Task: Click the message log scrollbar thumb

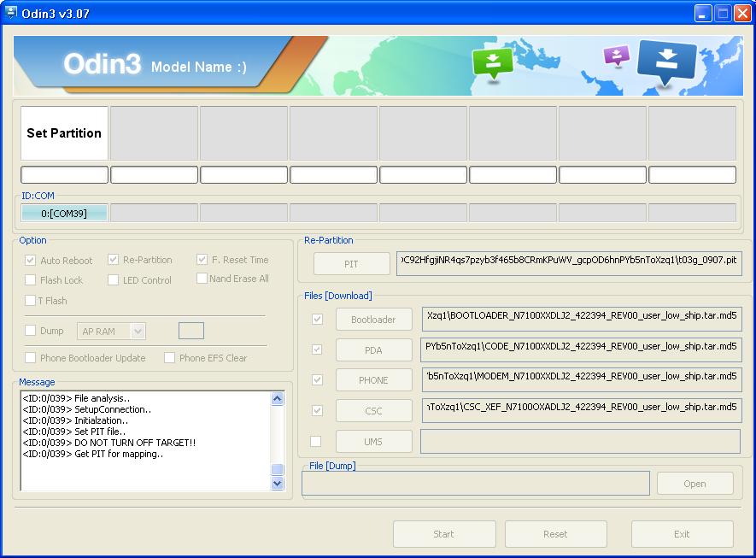Action: [278, 469]
